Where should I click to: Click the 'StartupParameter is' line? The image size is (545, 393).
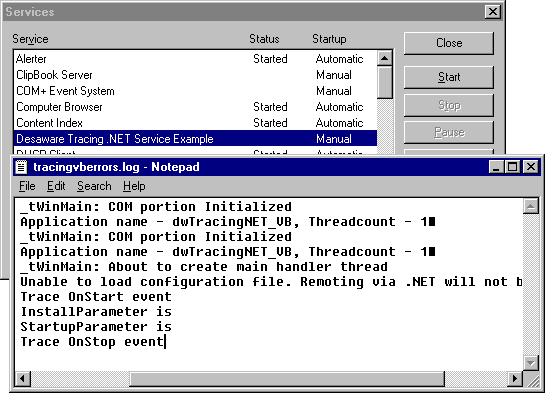point(96,327)
